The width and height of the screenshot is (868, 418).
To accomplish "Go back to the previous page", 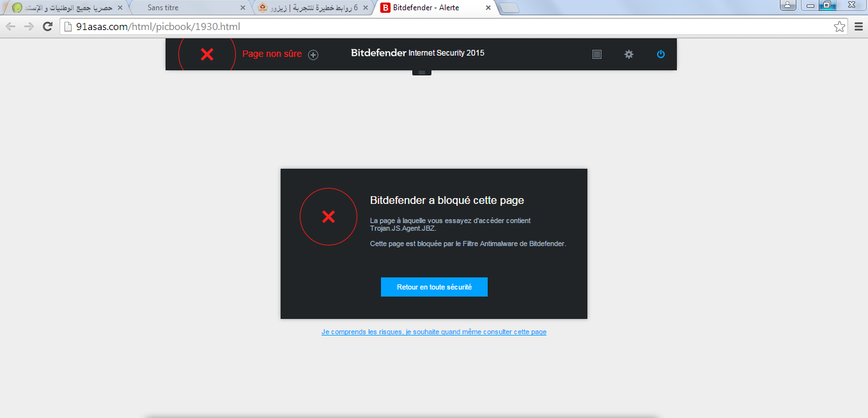I will pos(10,26).
